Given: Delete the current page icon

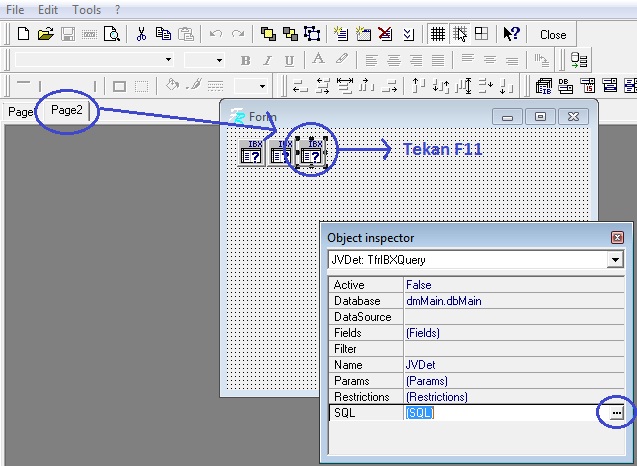Looking at the screenshot, I should click(385, 34).
